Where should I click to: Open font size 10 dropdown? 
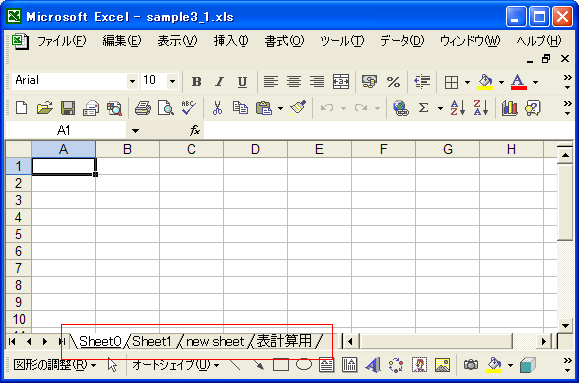click(x=172, y=81)
